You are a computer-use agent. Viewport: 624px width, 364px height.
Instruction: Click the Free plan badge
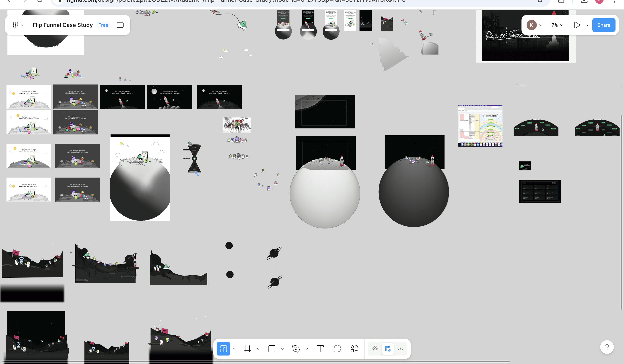pyautogui.click(x=103, y=25)
